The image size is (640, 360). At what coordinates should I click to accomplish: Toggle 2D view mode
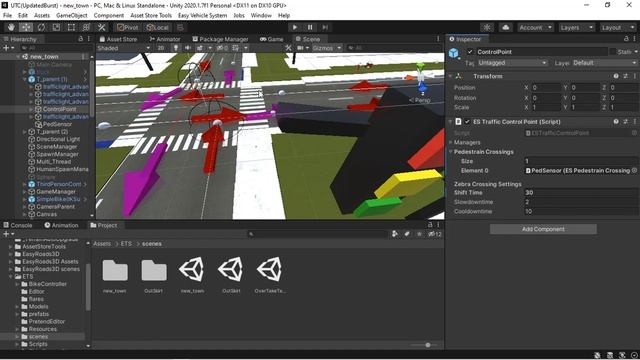pyautogui.click(x=161, y=48)
